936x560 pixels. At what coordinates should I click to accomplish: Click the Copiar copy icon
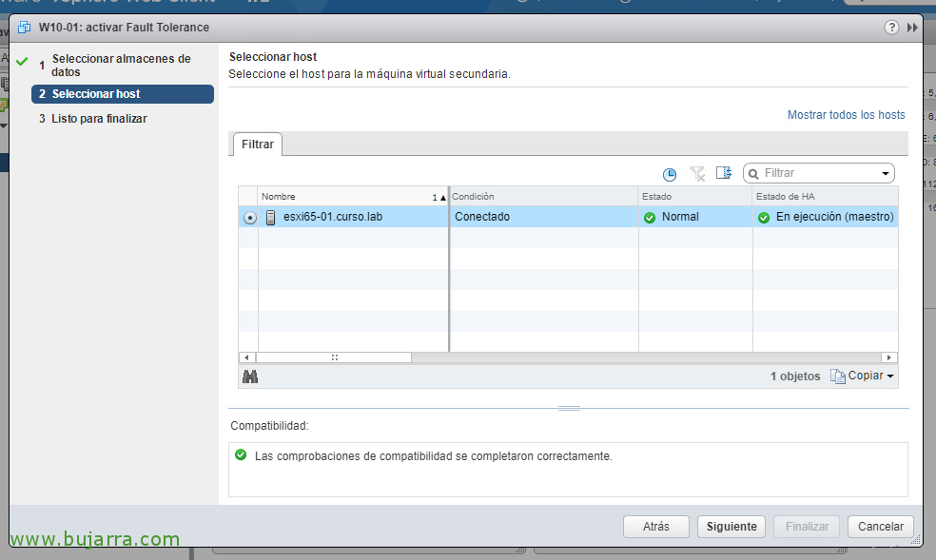click(838, 377)
